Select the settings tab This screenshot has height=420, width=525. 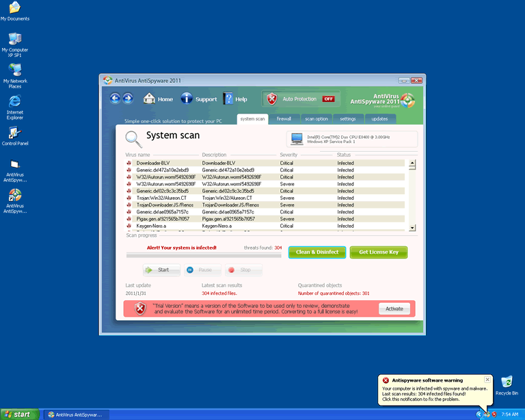tap(348, 119)
